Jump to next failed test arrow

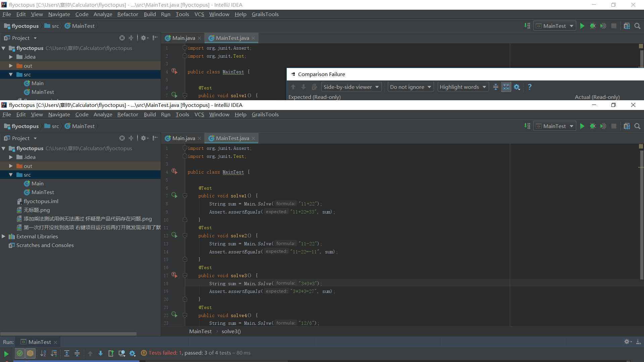pyautogui.click(x=100, y=353)
